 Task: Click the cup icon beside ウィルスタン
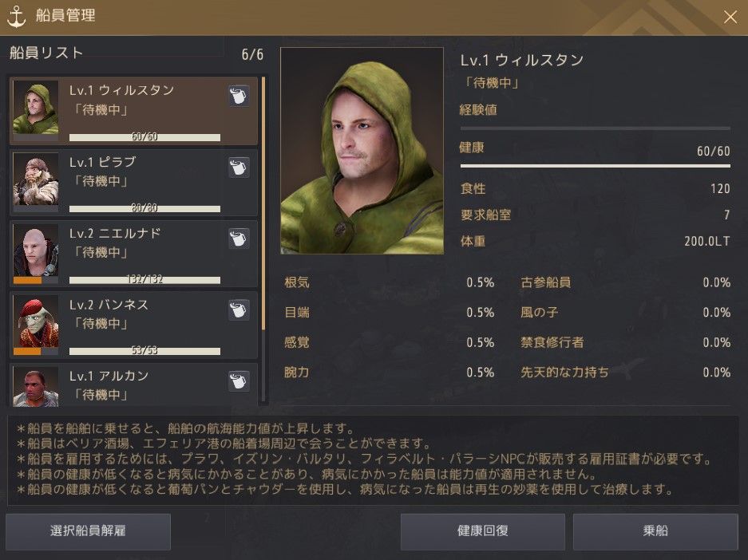[239, 96]
